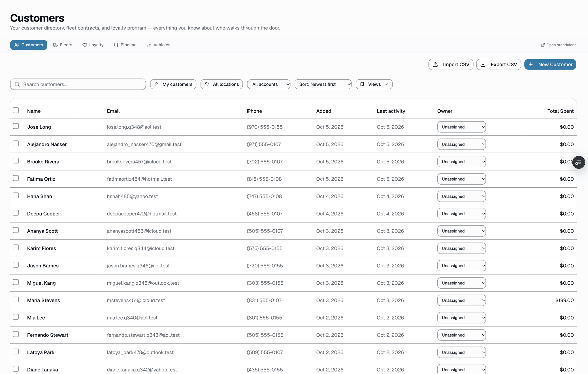Viewport: 588px width, 374px height.
Task: Click the heart icon on Loyalty tab
Action: [x=85, y=45]
